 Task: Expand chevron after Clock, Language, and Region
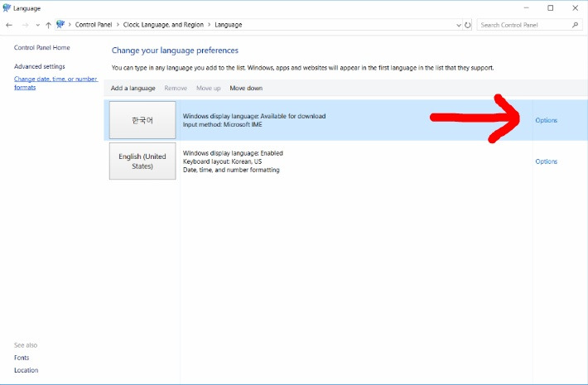(x=210, y=25)
